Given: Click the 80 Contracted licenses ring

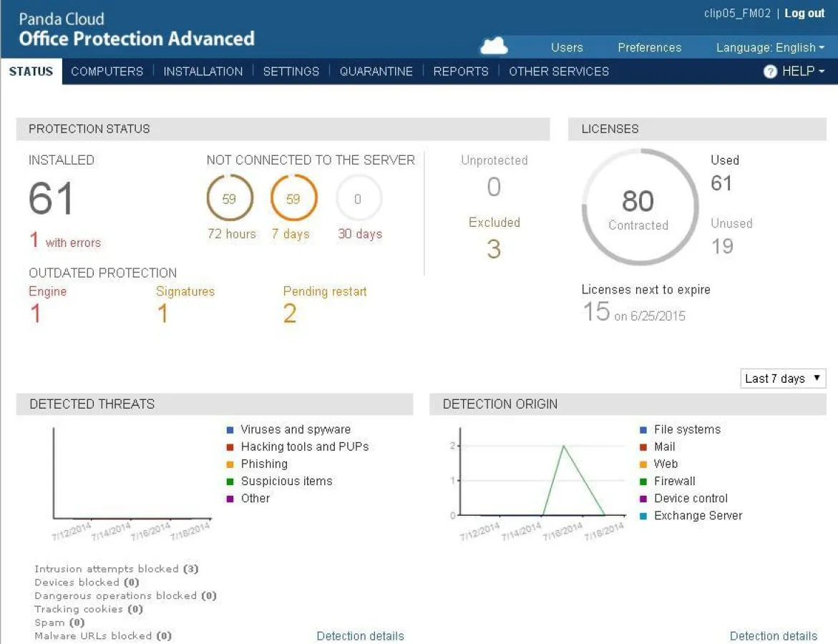Looking at the screenshot, I should pos(638,208).
